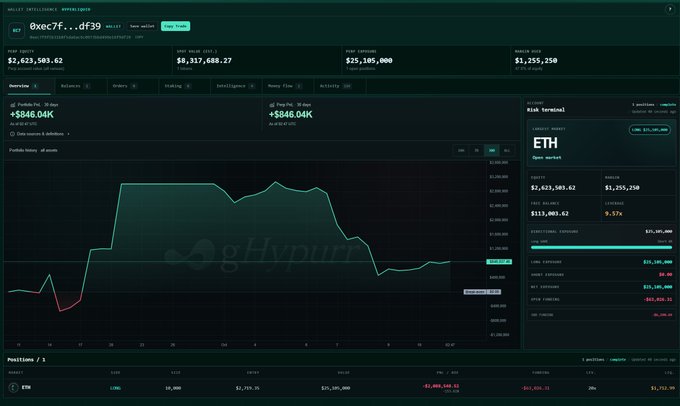
Task: Click the current value marker on chart axis
Action: pos(499,262)
